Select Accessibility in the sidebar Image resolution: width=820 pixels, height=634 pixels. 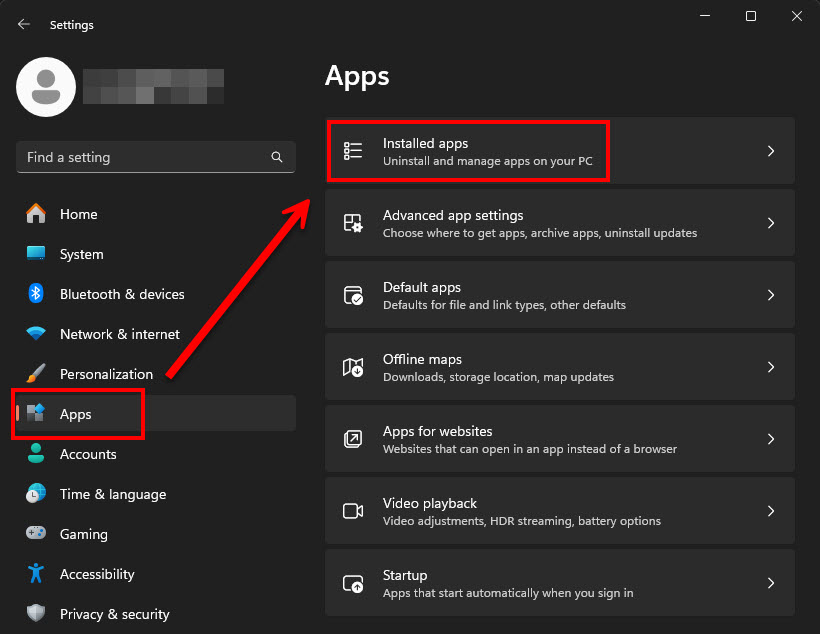coord(156,574)
